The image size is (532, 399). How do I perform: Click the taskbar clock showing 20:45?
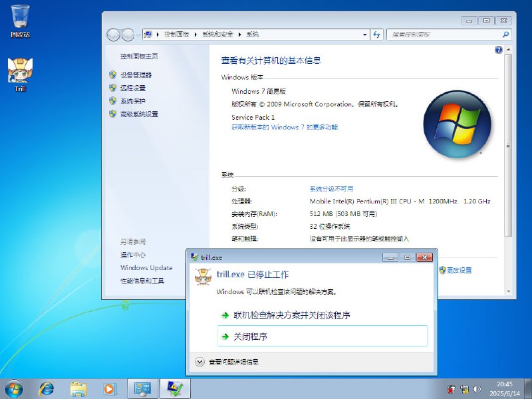coord(505,389)
